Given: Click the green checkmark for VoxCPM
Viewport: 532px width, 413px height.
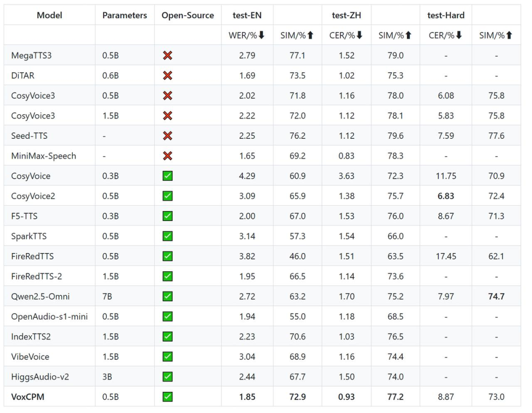Looking at the screenshot, I should [x=167, y=396].
